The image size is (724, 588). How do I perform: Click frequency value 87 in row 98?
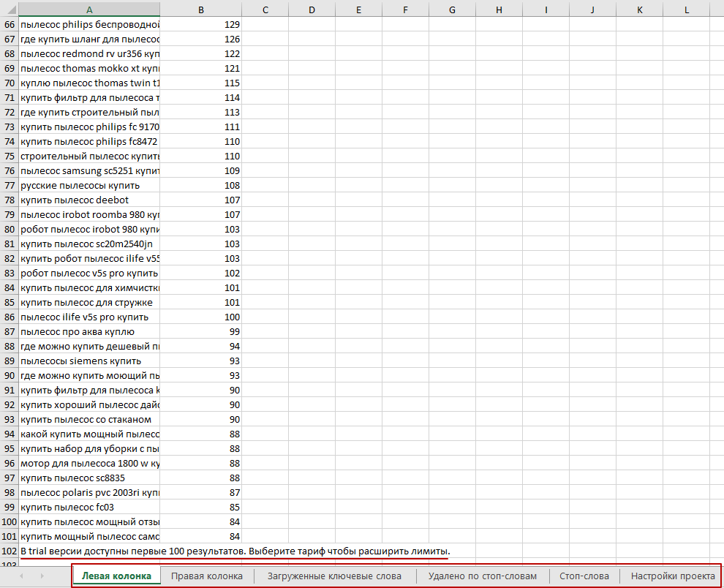coord(201,492)
